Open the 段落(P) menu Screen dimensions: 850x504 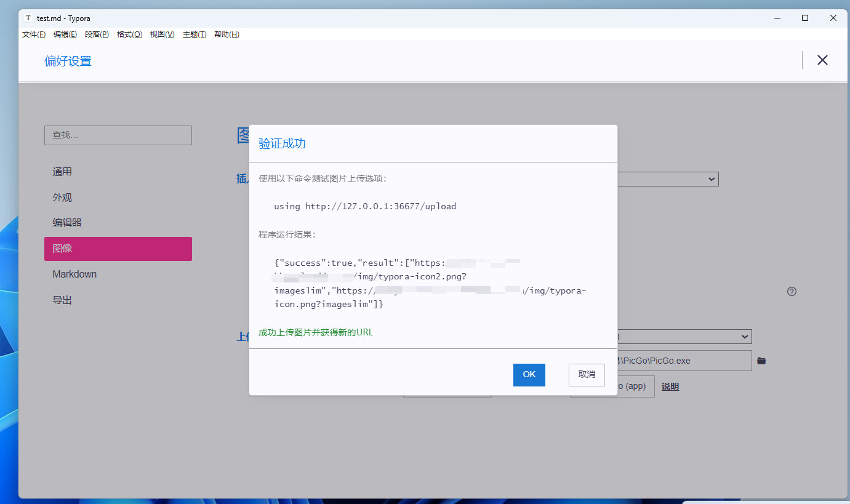pyautogui.click(x=97, y=34)
